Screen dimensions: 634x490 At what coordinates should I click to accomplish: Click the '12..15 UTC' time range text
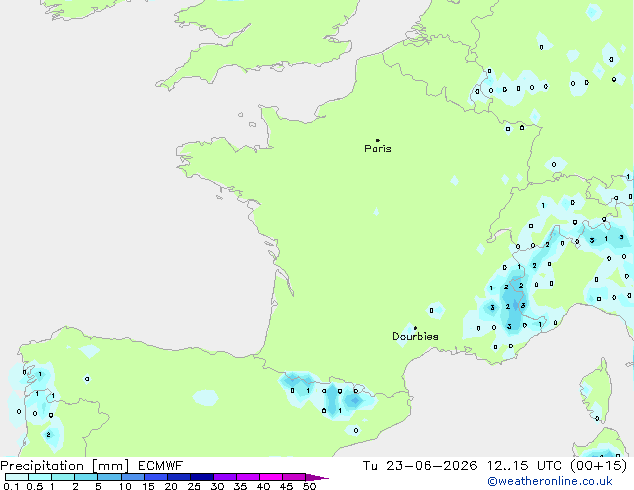(524, 466)
